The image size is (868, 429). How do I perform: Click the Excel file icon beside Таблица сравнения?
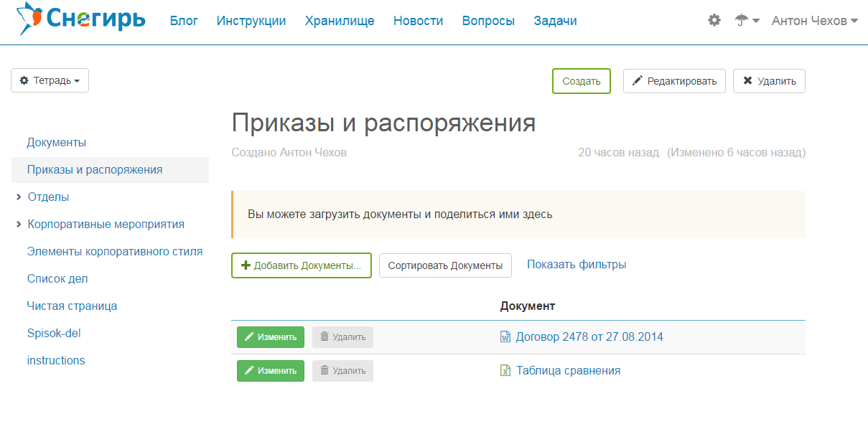click(505, 371)
